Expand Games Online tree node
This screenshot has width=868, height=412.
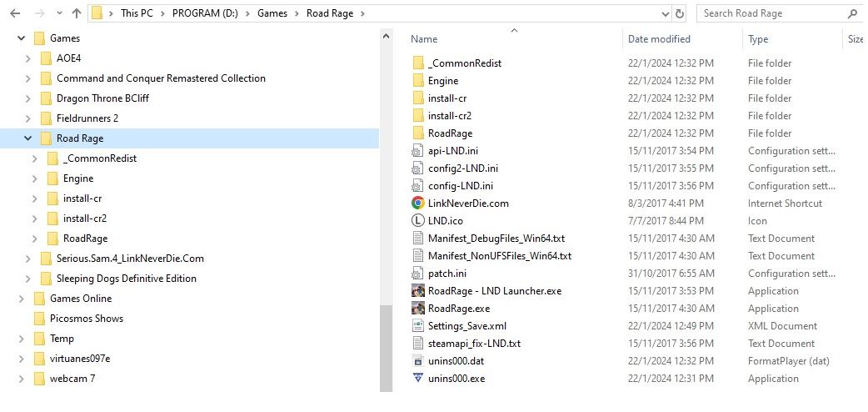click(22, 299)
